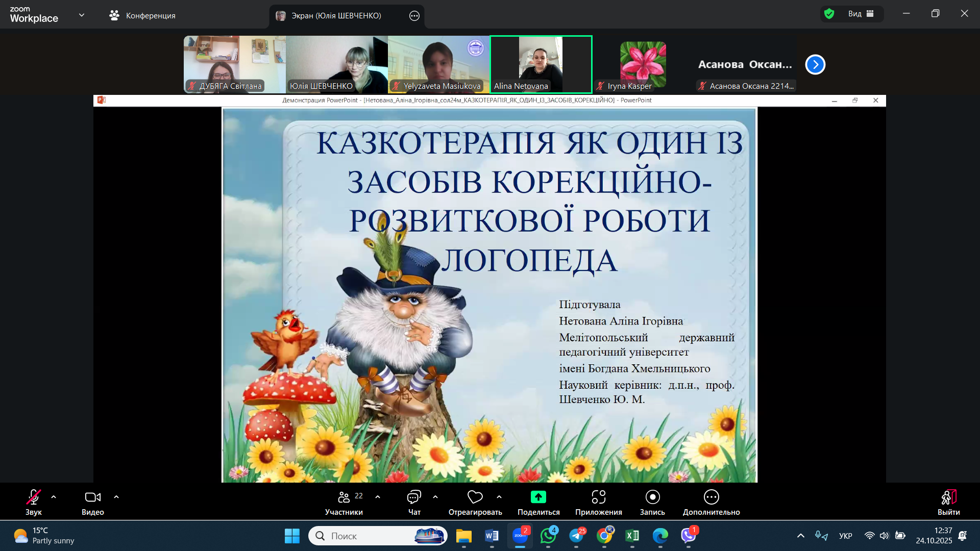Open WhatsApp from Windows taskbar

[x=548, y=536]
